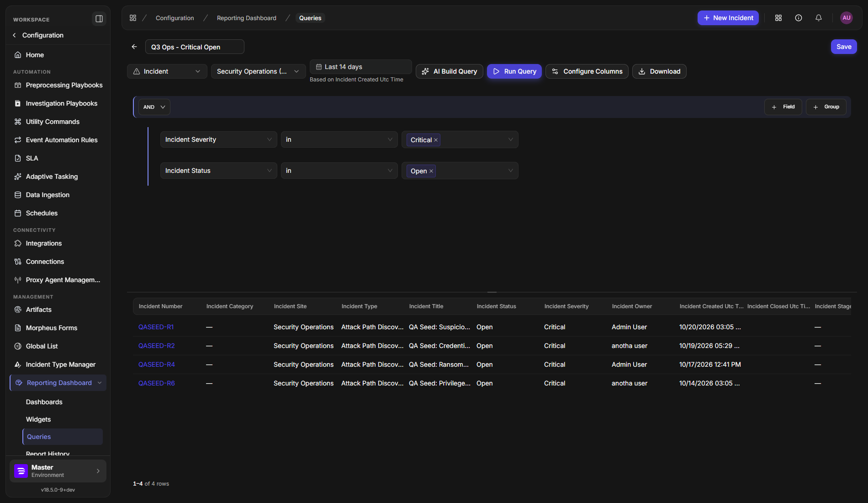Download the query results

pyautogui.click(x=659, y=71)
